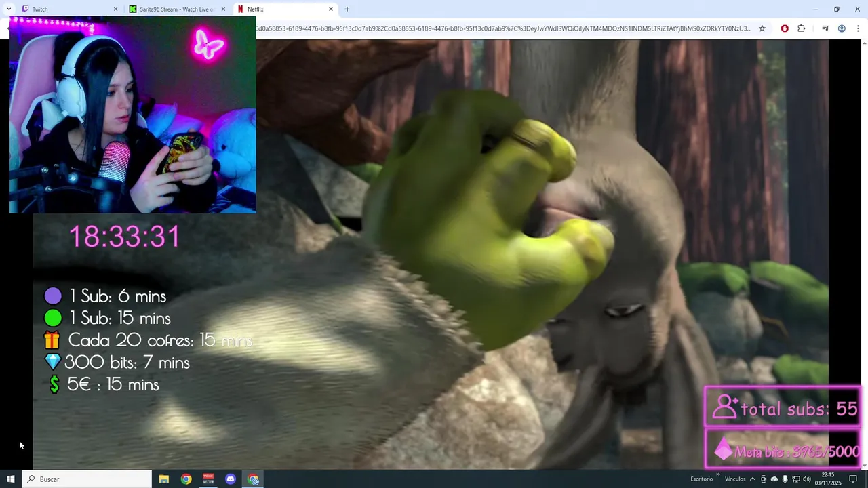Click the Vínculos toolbar label

tap(735, 479)
